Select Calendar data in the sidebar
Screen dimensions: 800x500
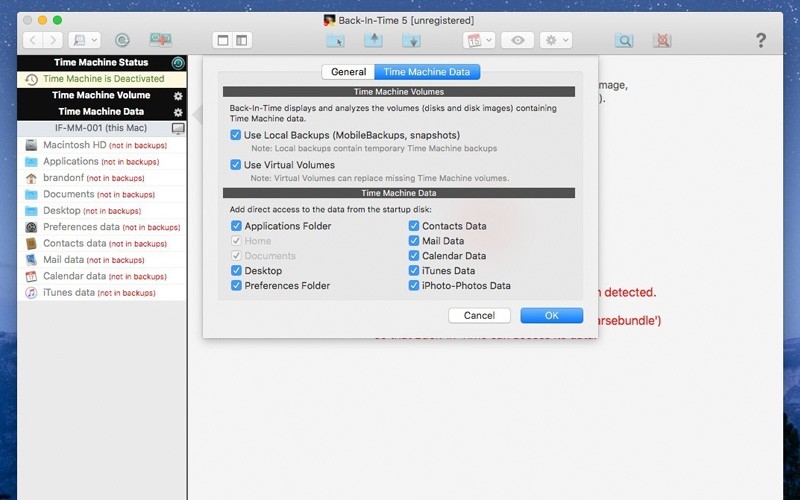(102, 276)
